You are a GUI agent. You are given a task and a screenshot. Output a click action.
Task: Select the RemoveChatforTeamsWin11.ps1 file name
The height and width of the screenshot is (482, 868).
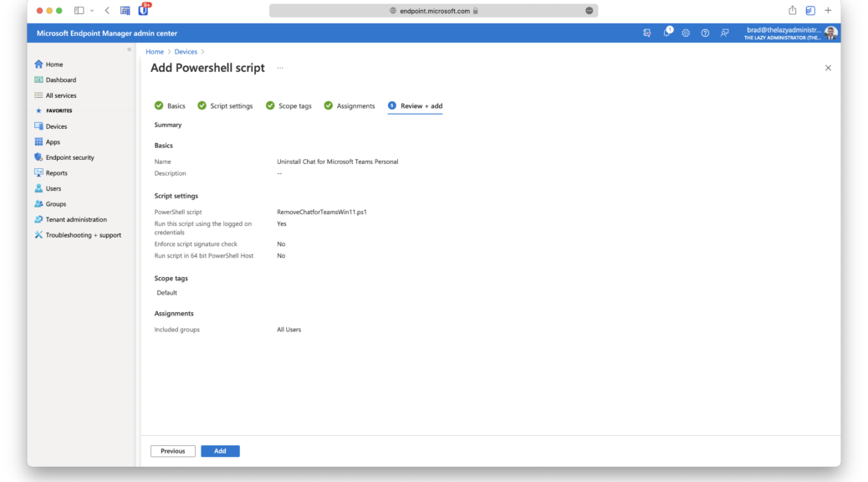[x=322, y=213]
